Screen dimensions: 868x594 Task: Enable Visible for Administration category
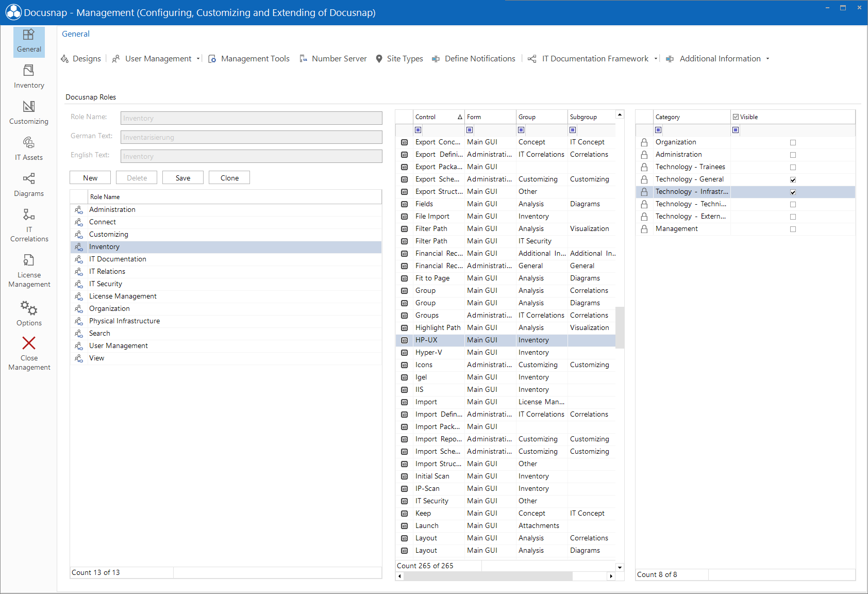pyautogui.click(x=793, y=155)
